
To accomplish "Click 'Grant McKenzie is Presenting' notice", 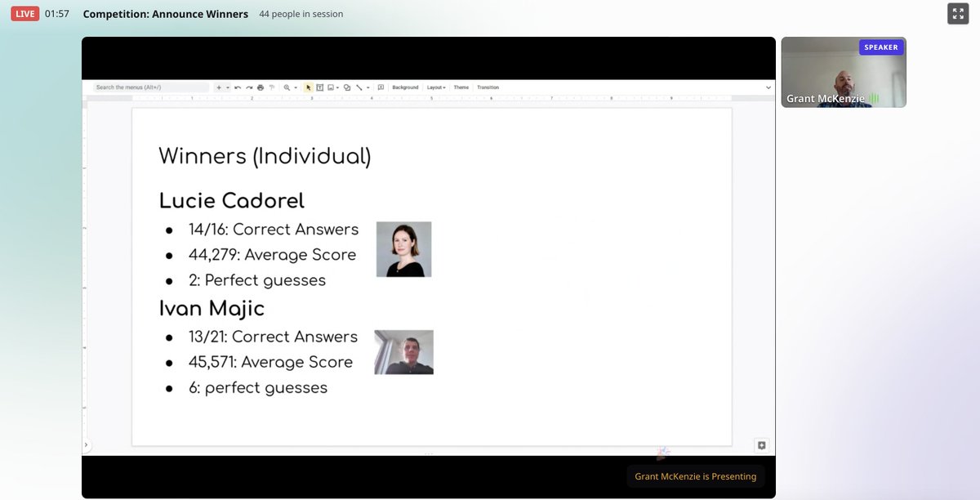I will pos(696,476).
